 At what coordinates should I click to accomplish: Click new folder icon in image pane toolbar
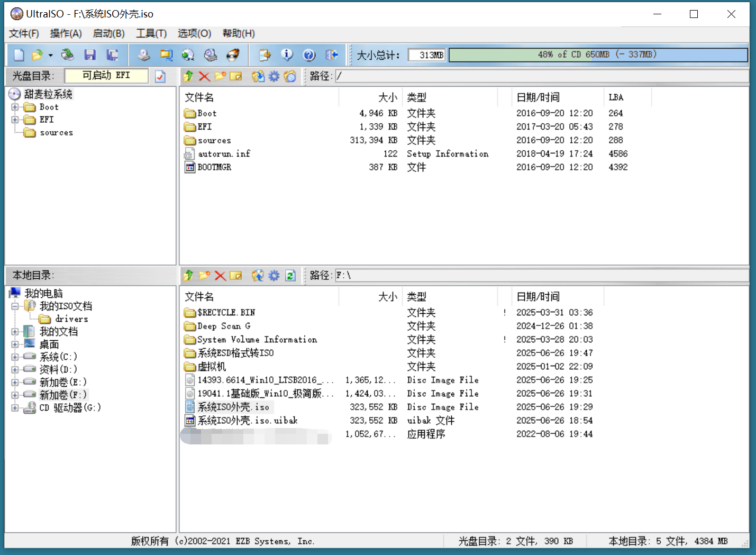(x=220, y=77)
